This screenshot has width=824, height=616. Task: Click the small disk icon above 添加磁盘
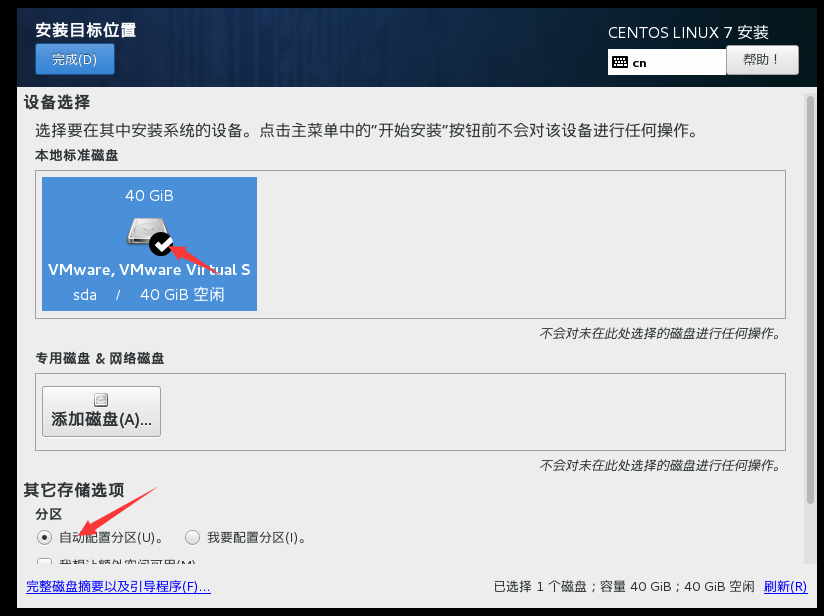click(101, 400)
